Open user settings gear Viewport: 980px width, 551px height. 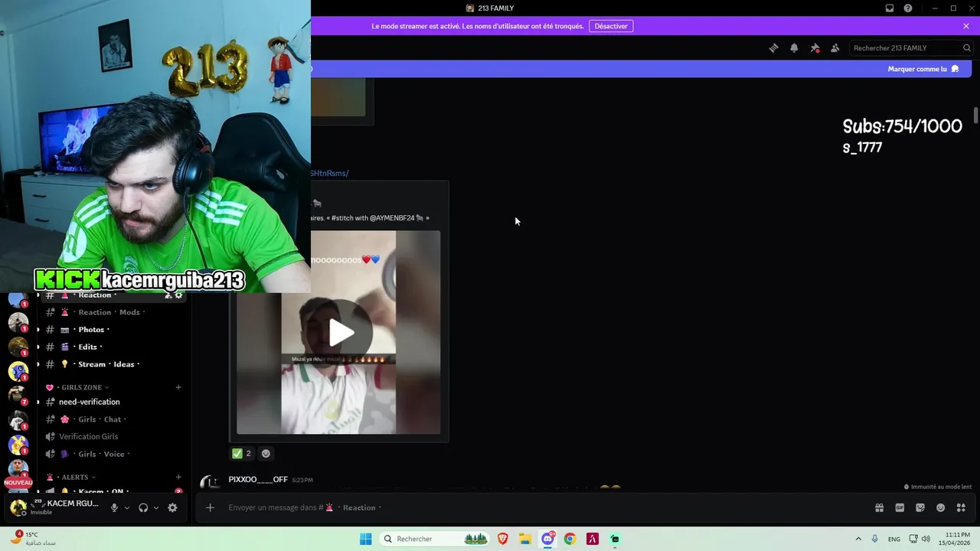(172, 507)
